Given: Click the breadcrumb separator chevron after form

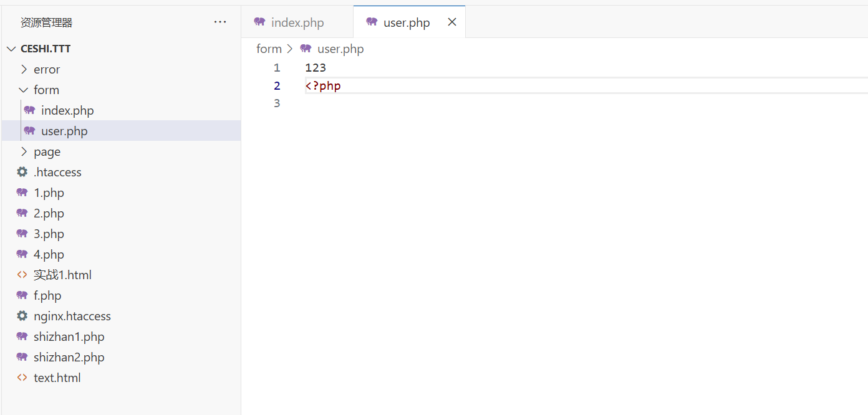Looking at the screenshot, I should click(290, 49).
